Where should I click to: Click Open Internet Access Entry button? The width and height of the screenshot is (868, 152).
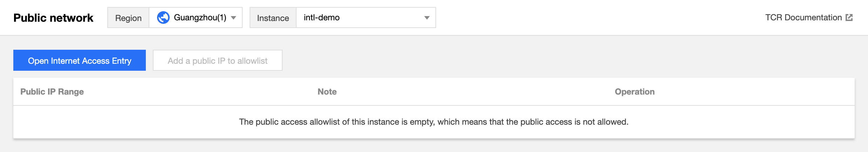pyautogui.click(x=80, y=60)
